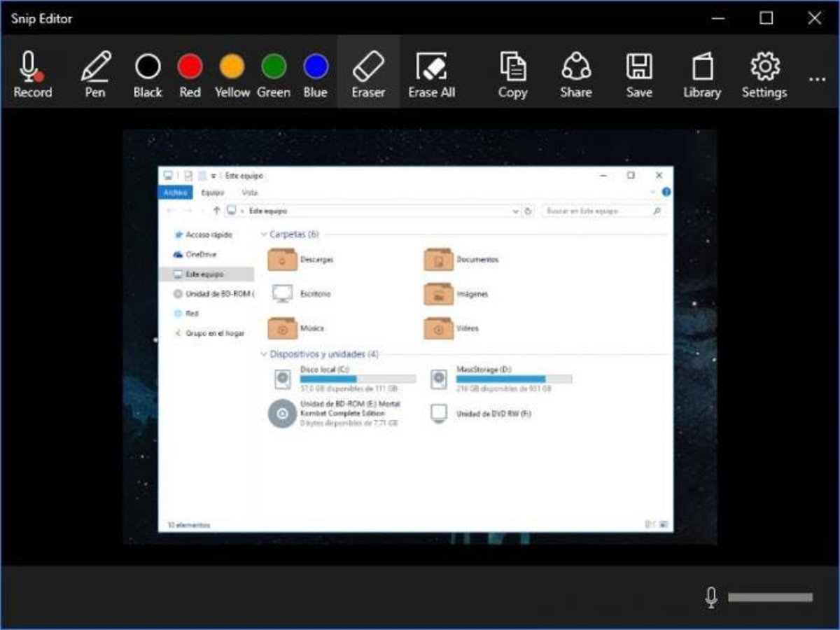
Task: Pick the Yellow ink color
Action: coord(232,74)
